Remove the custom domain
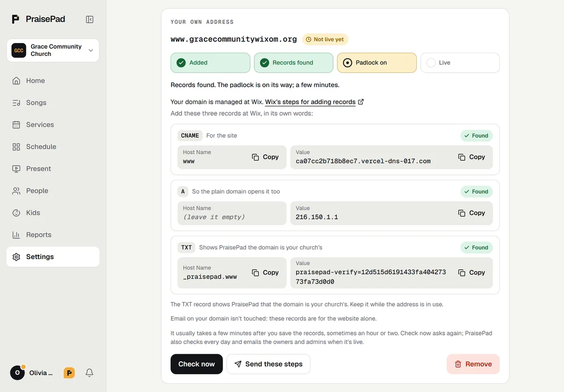564x392 pixels. coord(473,364)
